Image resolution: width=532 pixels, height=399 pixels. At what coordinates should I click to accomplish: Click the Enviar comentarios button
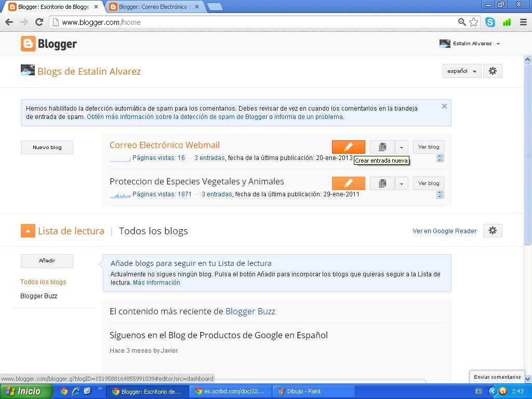(497, 377)
